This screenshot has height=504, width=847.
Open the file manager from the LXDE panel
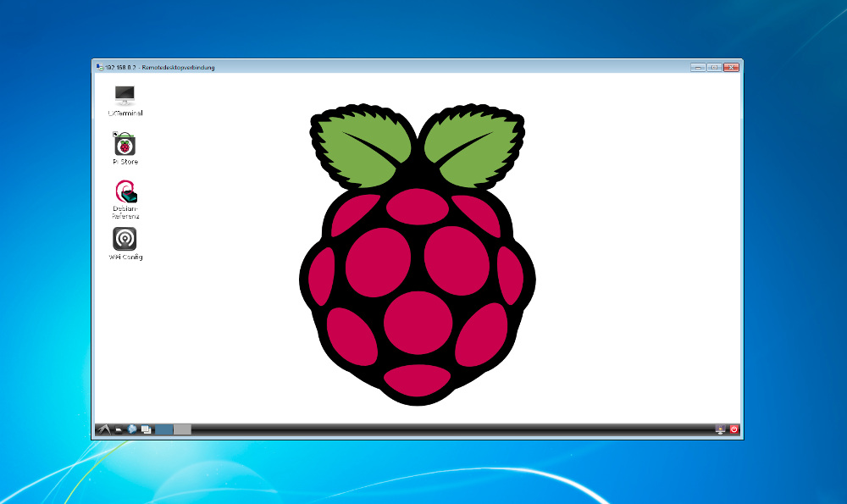[119, 430]
